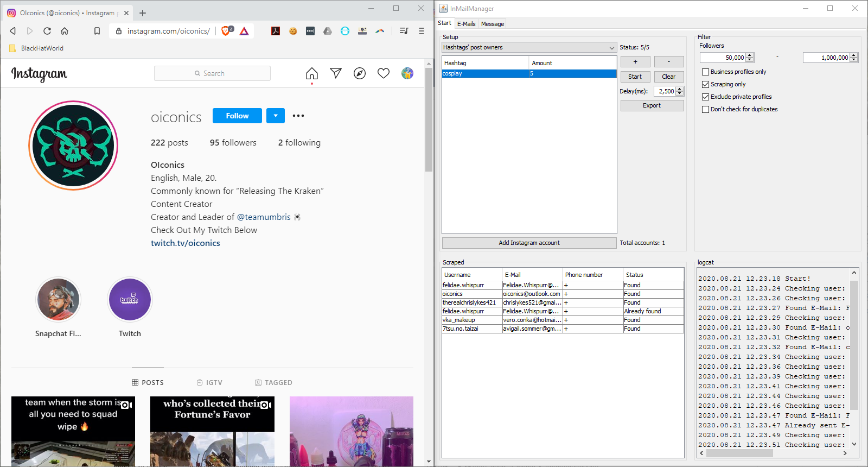Switch to the Start tab
868x467 pixels.
coord(444,23)
